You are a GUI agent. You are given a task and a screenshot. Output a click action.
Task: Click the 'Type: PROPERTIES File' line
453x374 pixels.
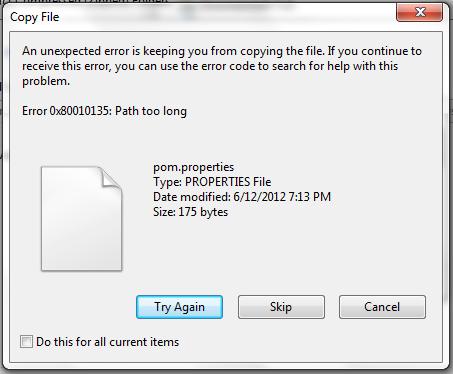pos(212,182)
